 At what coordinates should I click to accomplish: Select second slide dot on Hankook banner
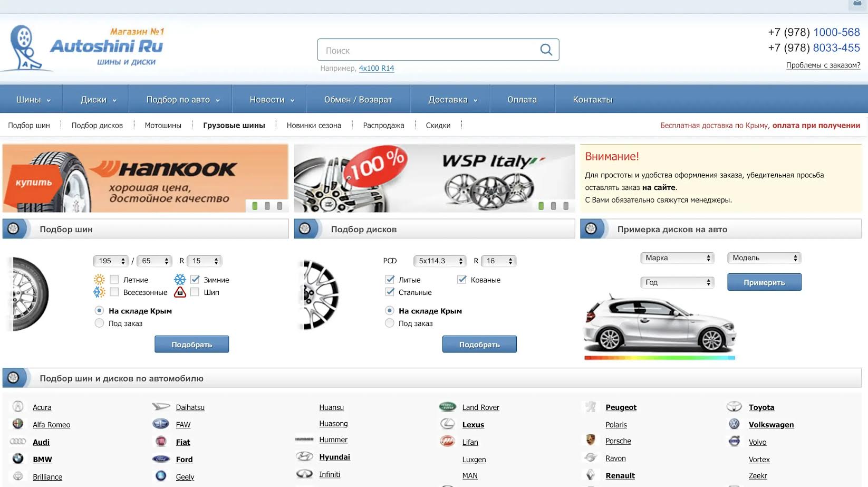pyautogui.click(x=267, y=206)
